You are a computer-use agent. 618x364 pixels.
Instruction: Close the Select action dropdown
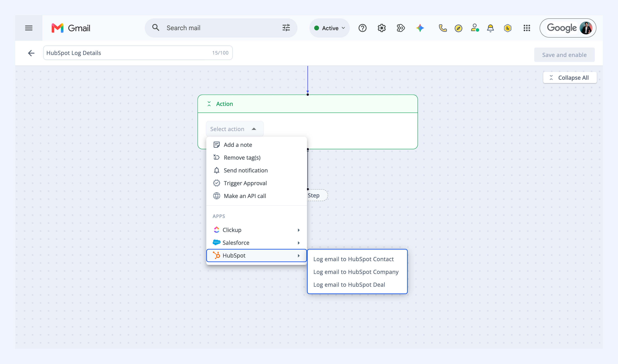click(x=235, y=129)
